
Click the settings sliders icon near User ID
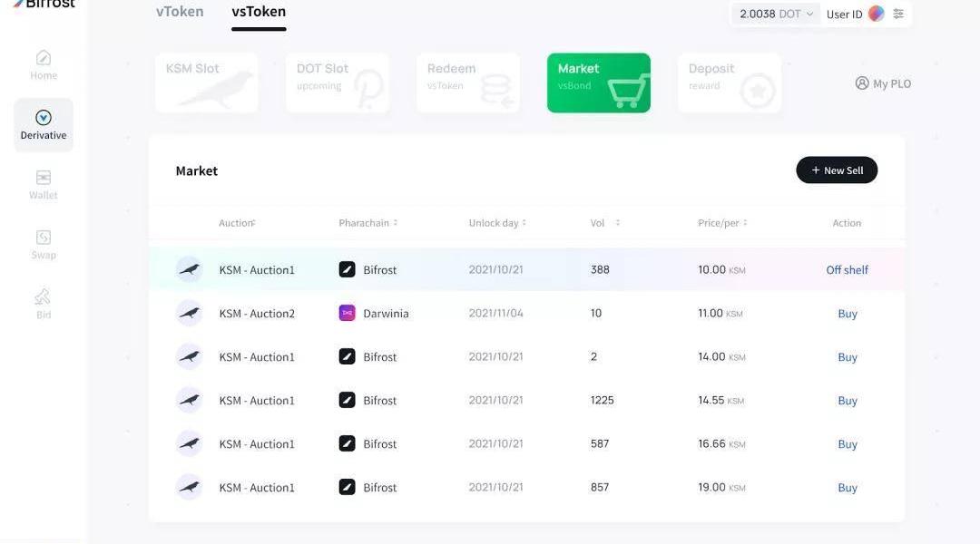(898, 14)
